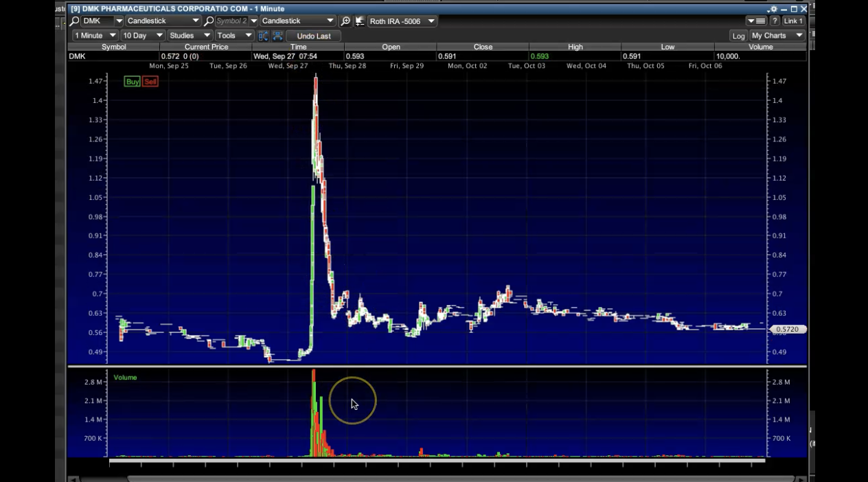Image resolution: width=868 pixels, height=482 pixels.
Task: Open the window settings gear icon
Action: 773,9
